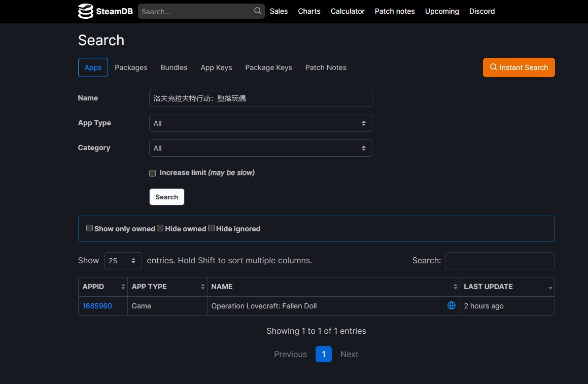The image size is (588, 384).
Task: Open the Category dropdown
Action: pyautogui.click(x=261, y=148)
